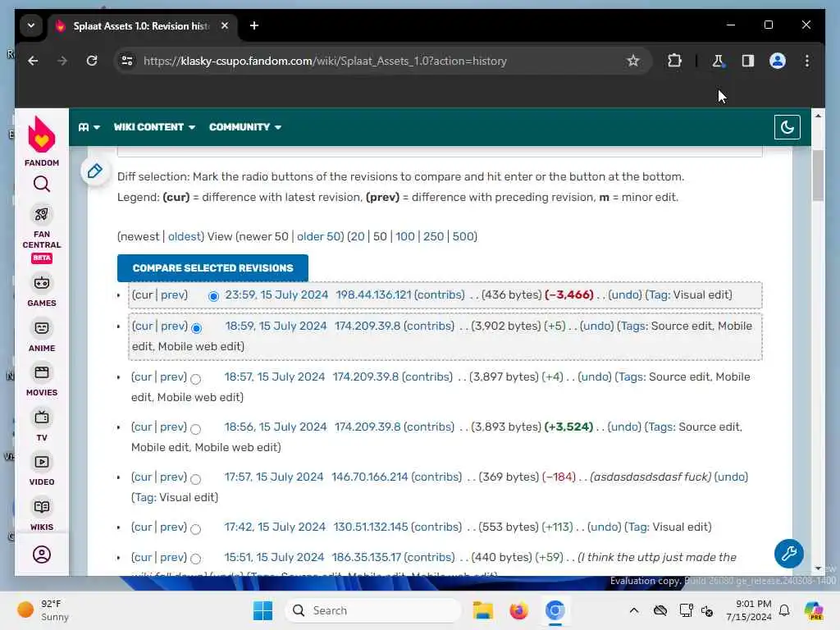The height and width of the screenshot is (630, 840).
Task: Undo the 23:59, 15 July 2024 revision
Action: 624,294
